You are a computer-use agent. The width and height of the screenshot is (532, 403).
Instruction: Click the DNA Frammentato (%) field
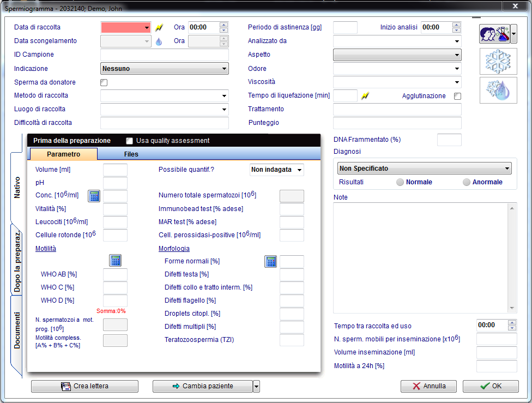[x=449, y=140]
